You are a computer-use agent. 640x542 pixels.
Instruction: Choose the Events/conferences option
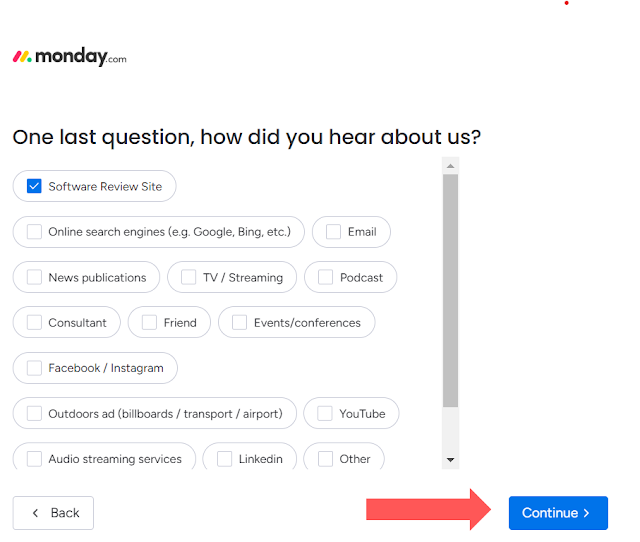pos(240,322)
